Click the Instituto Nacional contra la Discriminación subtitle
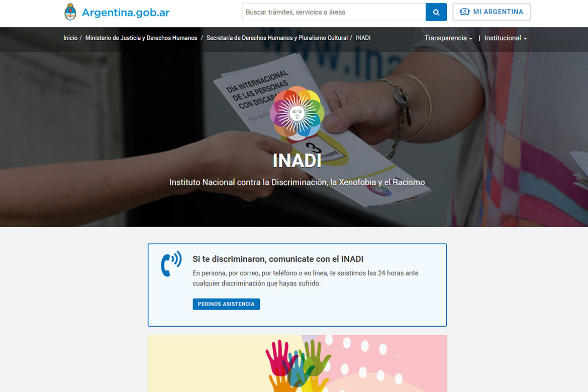Viewport: 588px width, 392px height. coord(297,182)
